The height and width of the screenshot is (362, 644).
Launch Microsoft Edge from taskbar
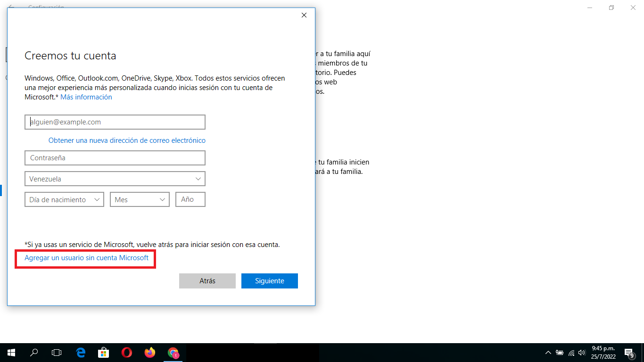coord(81,352)
